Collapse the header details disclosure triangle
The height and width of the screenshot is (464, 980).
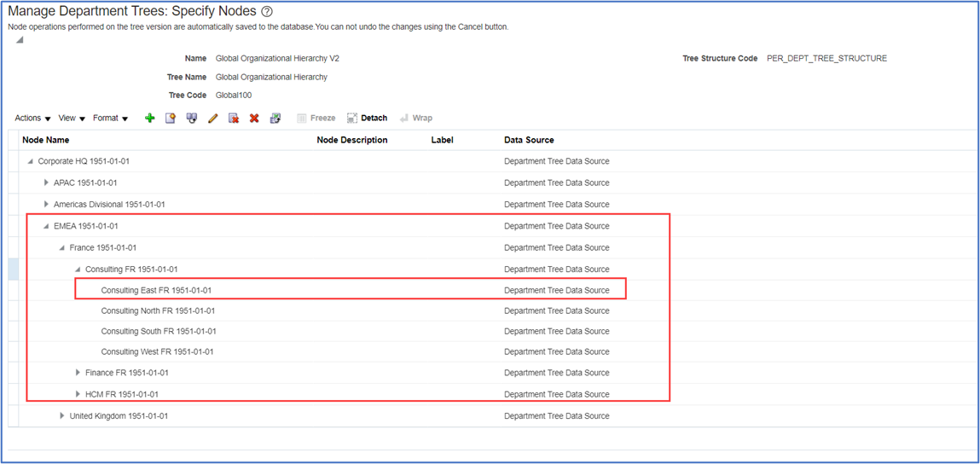(20, 40)
